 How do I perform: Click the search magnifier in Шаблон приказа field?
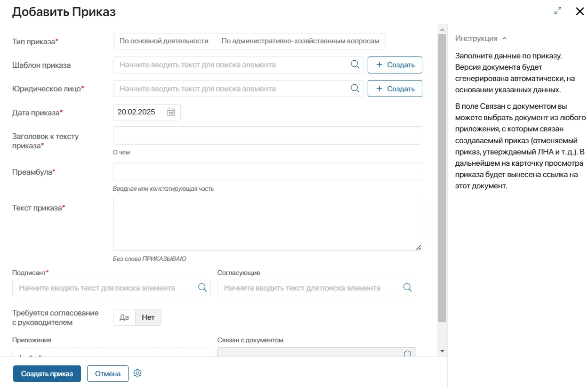point(355,65)
